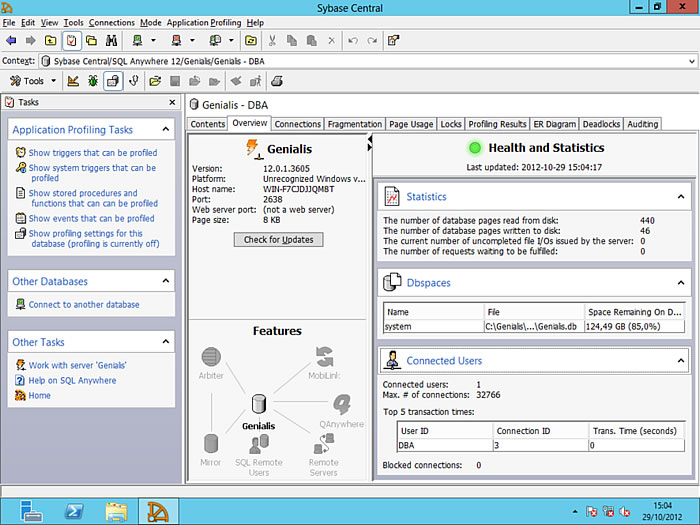This screenshot has height=525, width=700.
Task: Switch to Design mode icon
Action: [x=73, y=81]
